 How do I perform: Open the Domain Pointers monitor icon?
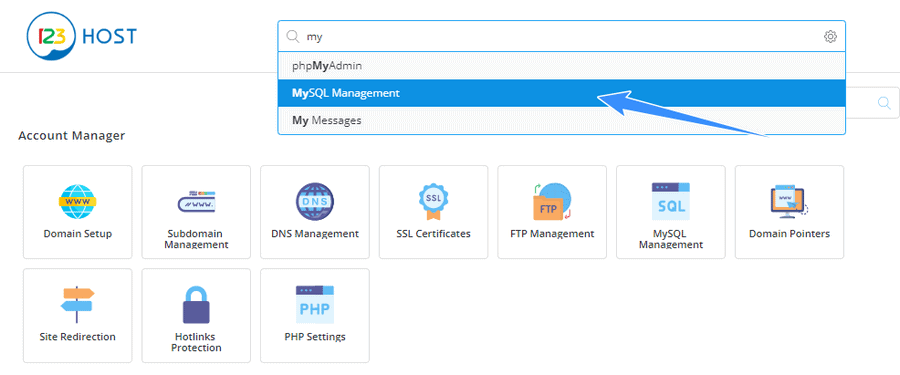click(789, 202)
